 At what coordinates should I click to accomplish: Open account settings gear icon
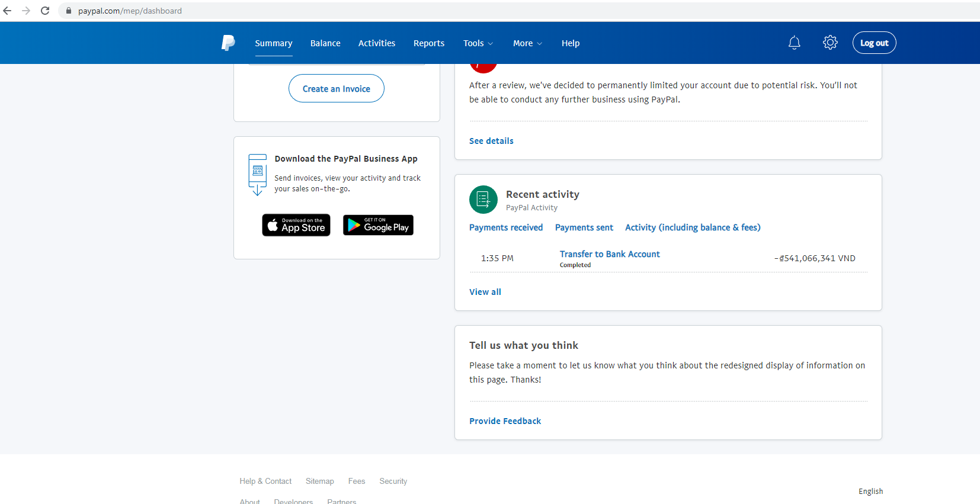point(830,43)
